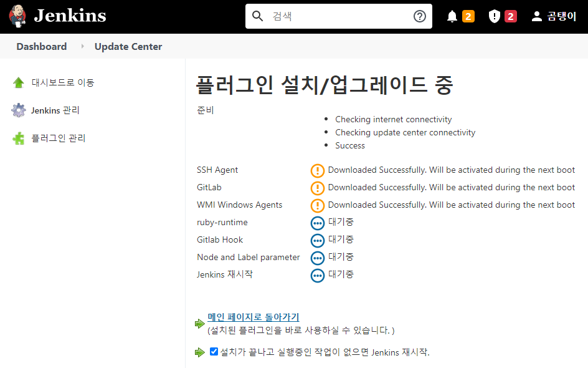Open search help question-mark icon
The width and height of the screenshot is (588, 368).
420,16
